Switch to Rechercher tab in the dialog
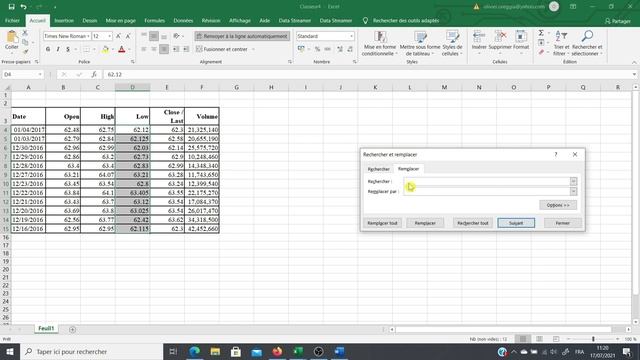This screenshot has height=360, width=640. tap(378, 169)
